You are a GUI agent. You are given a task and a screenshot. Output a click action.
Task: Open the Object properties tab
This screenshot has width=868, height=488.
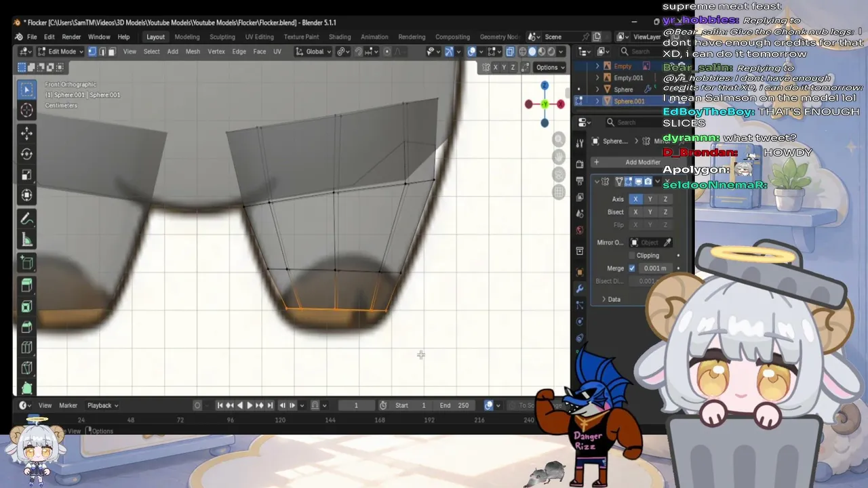click(580, 272)
